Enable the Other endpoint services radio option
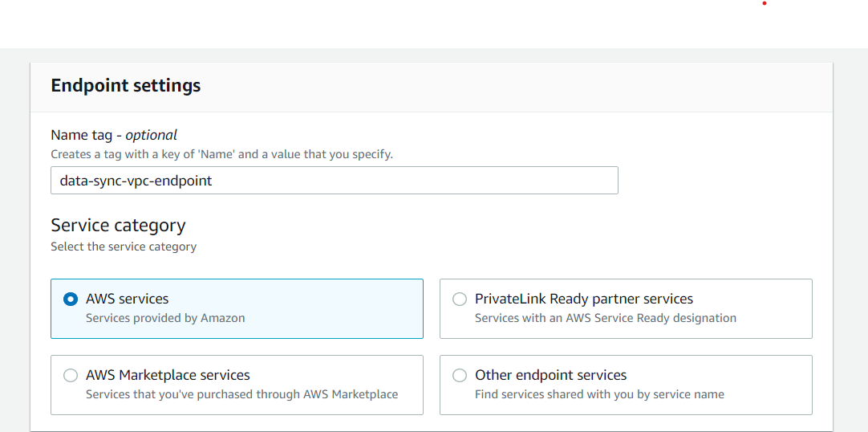The width and height of the screenshot is (868, 432). [460, 376]
